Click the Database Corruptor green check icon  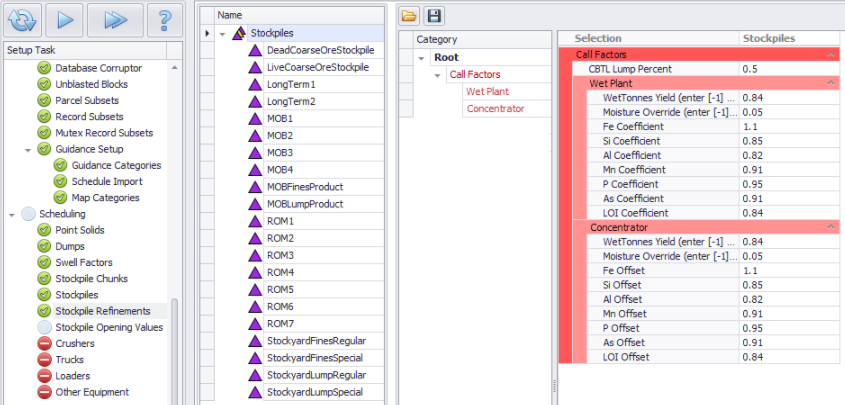[x=44, y=68]
